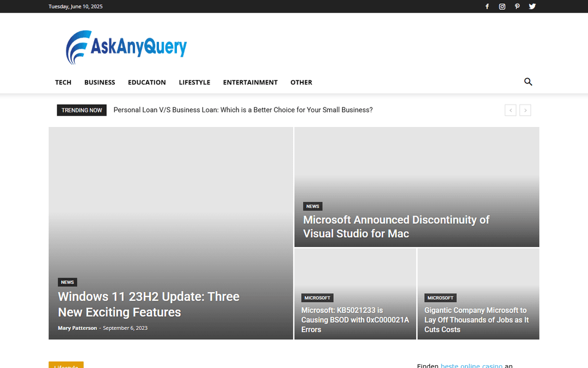Open the Personal Loan V/S Business Loan headline
The width and height of the screenshot is (588, 368).
click(243, 110)
